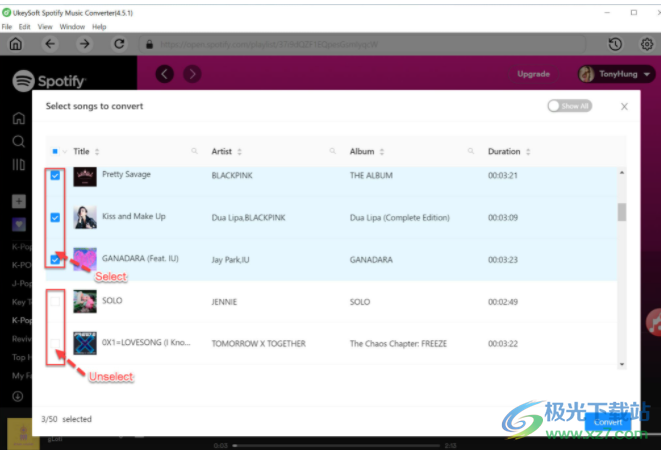This screenshot has width=661, height=450.
Task: Search in Title column
Action: tap(194, 151)
